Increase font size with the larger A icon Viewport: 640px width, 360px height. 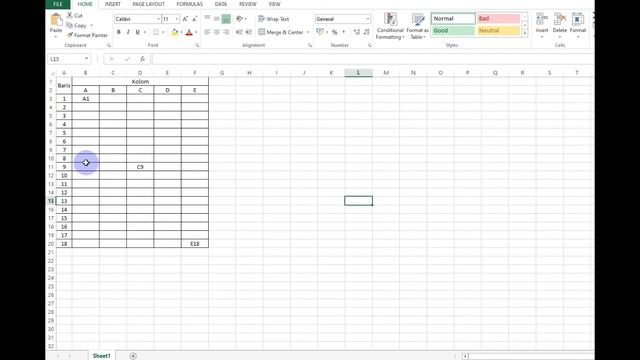pos(185,19)
